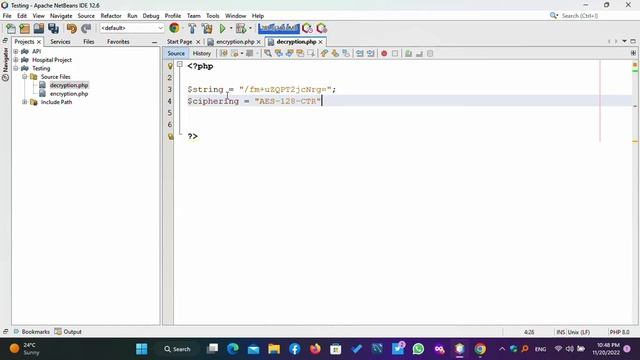Collapse the Testing project node
Image resolution: width=640 pixels, height=360 pixels.
pyautogui.click(x=16, y=68)
